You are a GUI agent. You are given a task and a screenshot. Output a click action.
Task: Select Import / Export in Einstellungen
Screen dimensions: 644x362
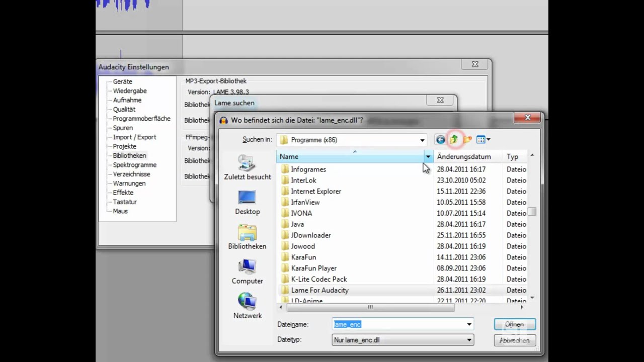click(x=134, y=137)
